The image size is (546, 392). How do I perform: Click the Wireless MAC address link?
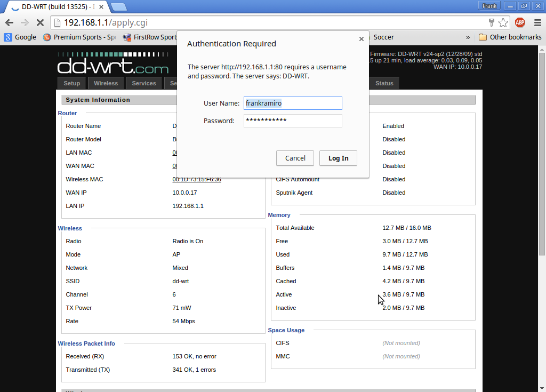pos(197,179)
